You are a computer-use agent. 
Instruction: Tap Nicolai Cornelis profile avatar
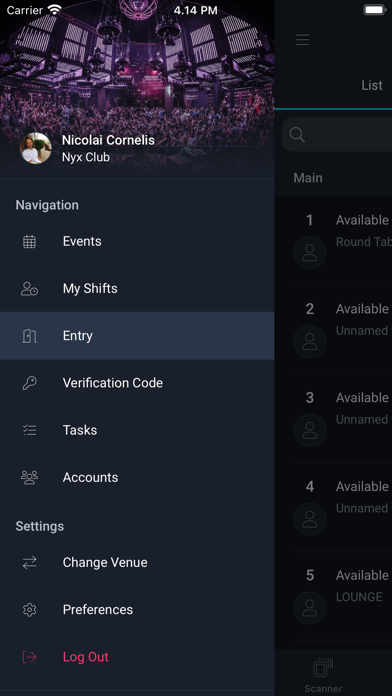pyautogui.click(x=36, y=148)
